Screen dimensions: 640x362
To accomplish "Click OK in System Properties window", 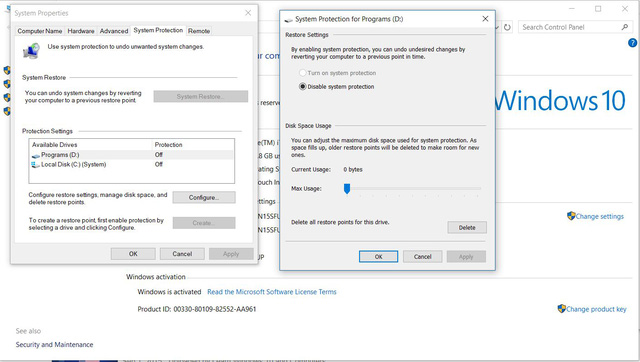I will click(133, 254).
